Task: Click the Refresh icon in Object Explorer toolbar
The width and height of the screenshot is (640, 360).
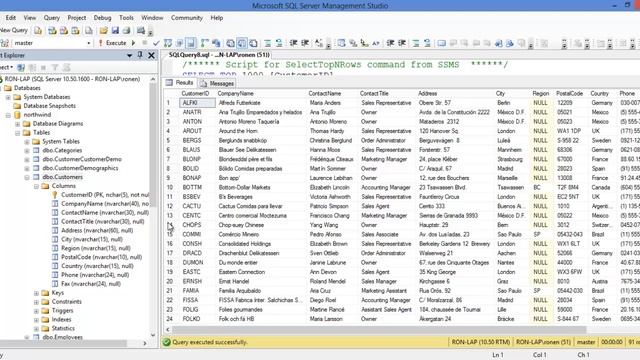Action: (66, 67)
